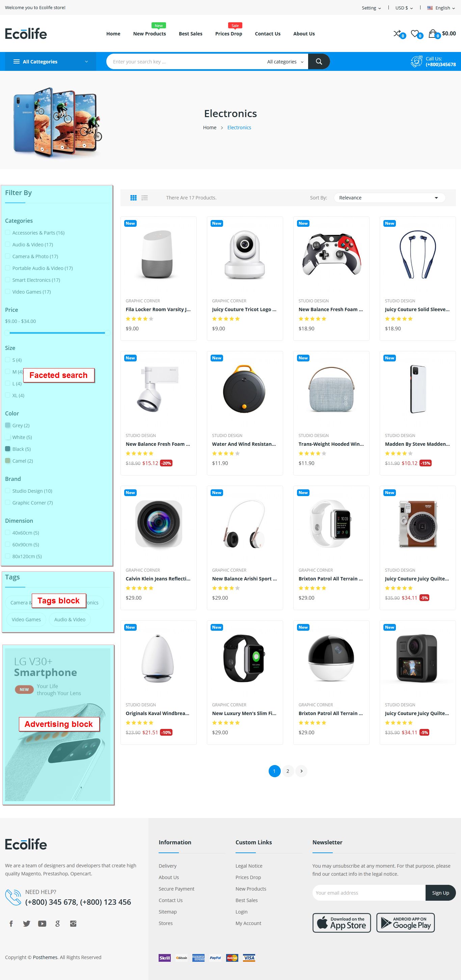Image resolution: width=461 pixels, height=980 pixels.
Task: Open the wishlist heart icon
Action: [x=415, y=34]
